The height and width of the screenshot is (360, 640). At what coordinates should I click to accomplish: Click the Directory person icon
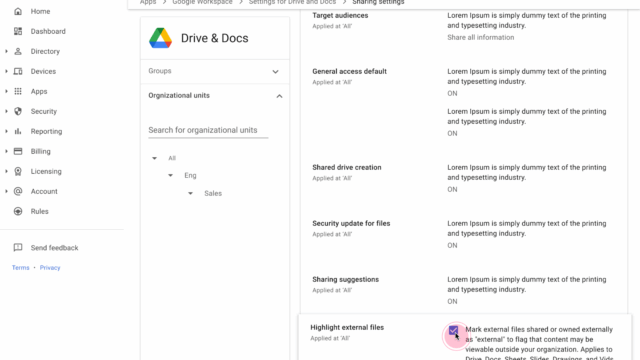(18, 51)
